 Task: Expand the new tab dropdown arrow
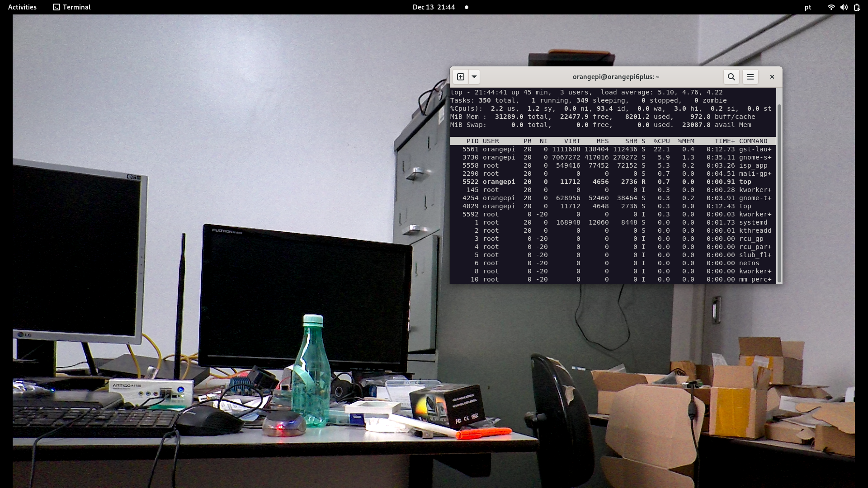coord(474,77)
